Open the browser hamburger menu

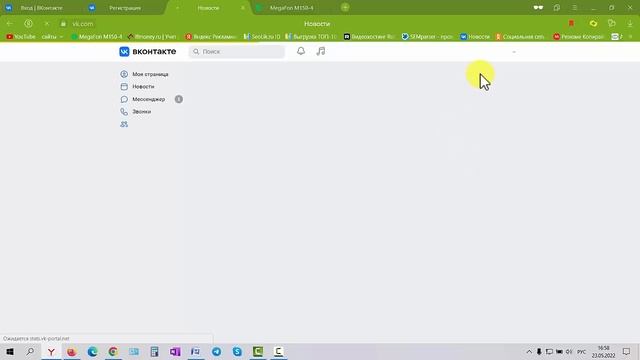click(x=574, y=8)
